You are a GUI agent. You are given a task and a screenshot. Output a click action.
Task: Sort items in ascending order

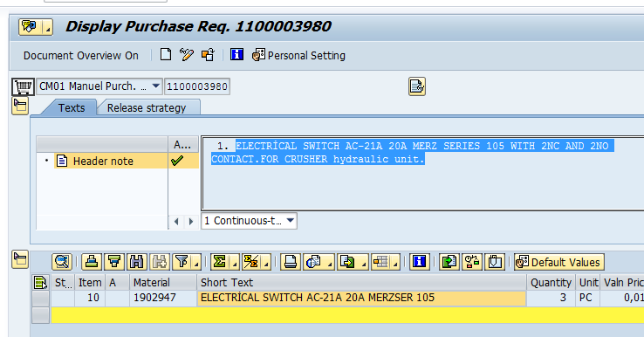pos(92,262)
